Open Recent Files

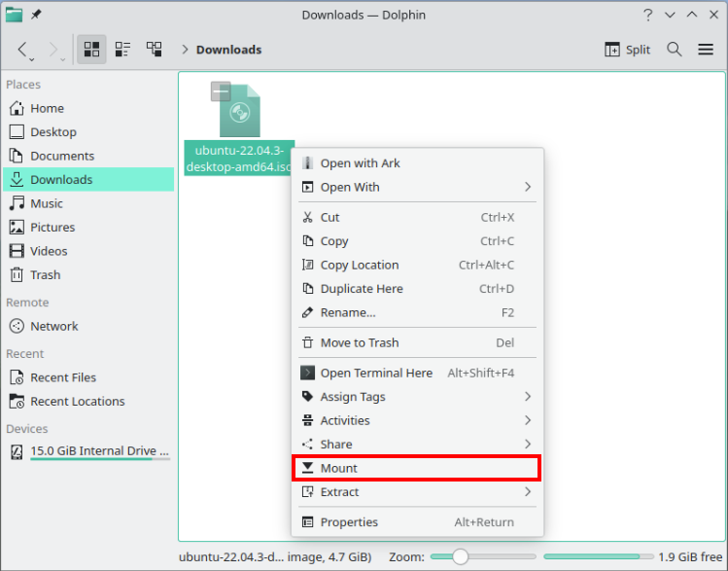88,377
